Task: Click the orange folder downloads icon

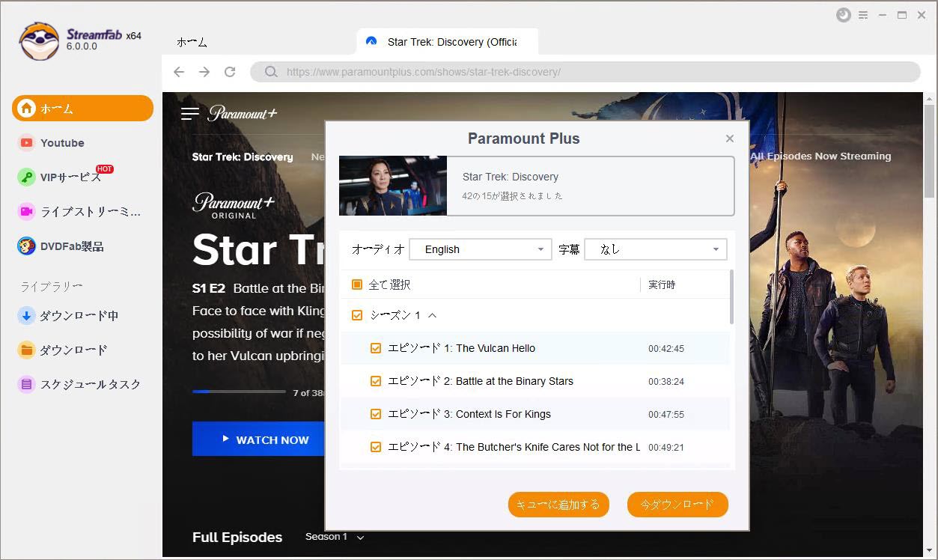Action: (26, 350)
